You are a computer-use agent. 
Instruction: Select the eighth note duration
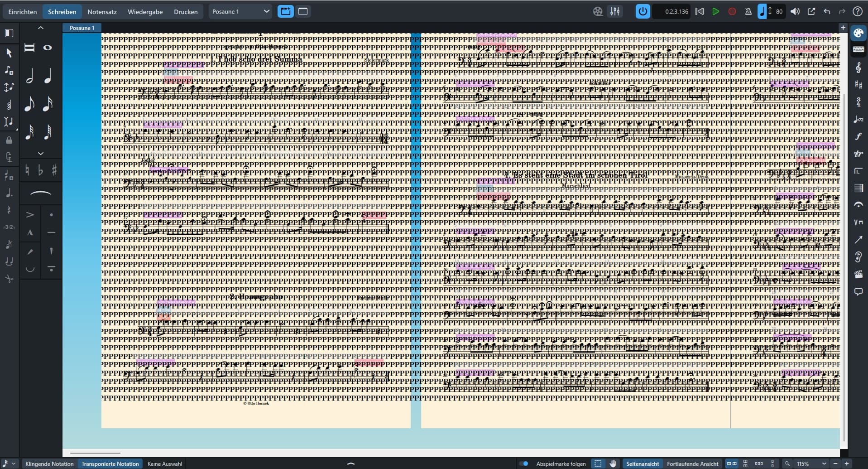tap(29, 104)
